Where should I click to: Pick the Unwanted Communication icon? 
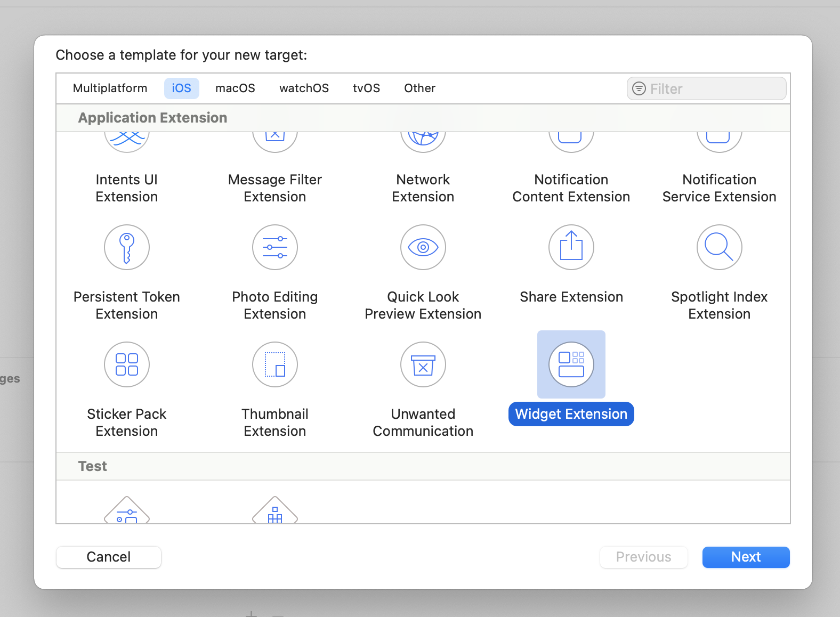point(423,364)
